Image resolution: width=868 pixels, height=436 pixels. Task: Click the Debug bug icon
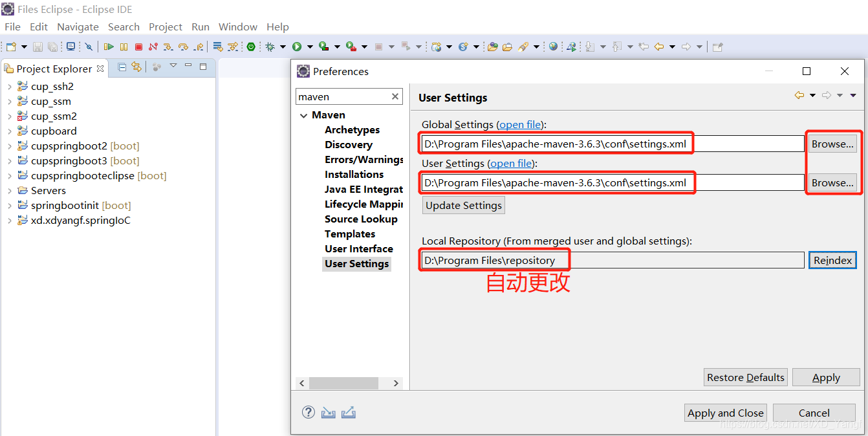tap(270, 47)
